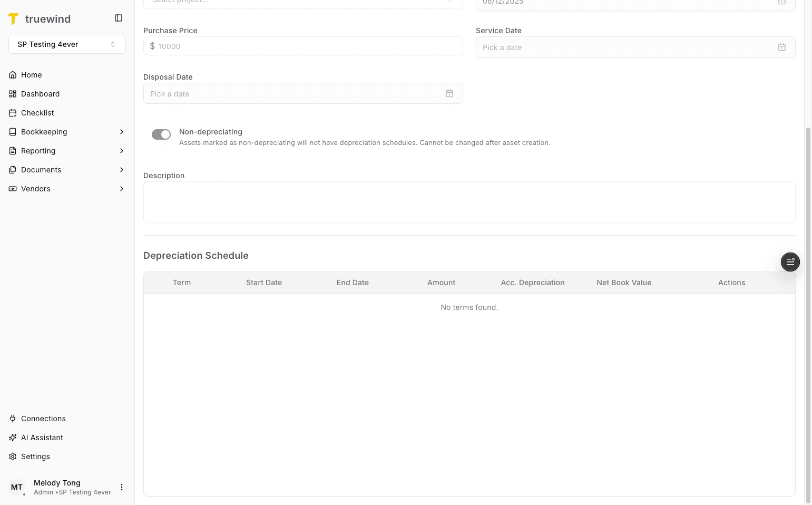Select Checklist in the sidebar
This screenshot has height=505, width=812.
click(x=37, y=112)
